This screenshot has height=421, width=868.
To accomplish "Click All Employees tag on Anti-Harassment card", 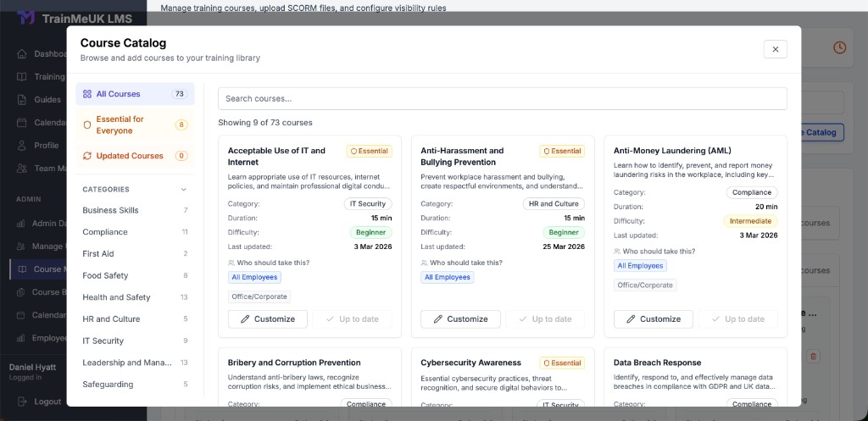I will pos(448,277).
